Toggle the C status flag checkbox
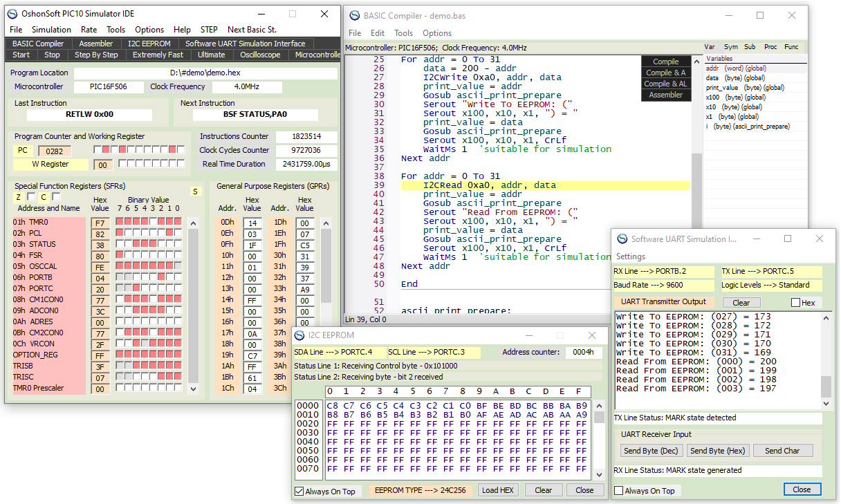 [x=55, y=197]
